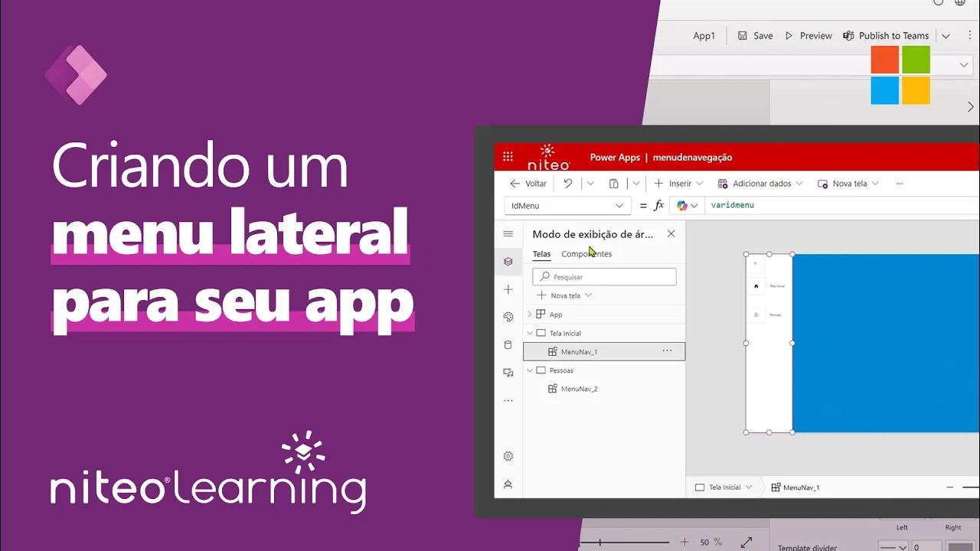Image resolution: width=980 pixels, height=551 pixels.
Task: Expand the Publish to Teams chevron
Action: (946, 36)
